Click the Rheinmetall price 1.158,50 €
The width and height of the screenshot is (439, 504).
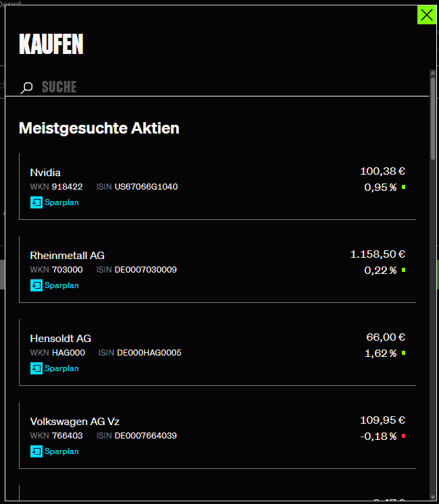(378, 254)
